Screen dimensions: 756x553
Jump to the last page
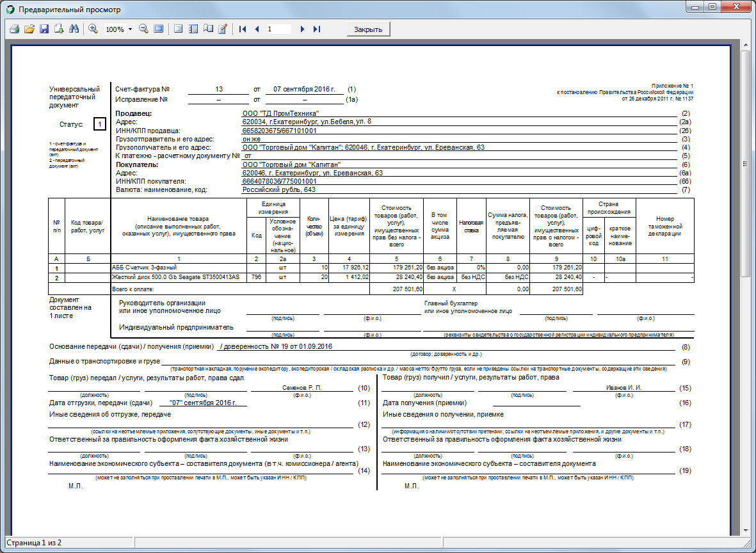click(317, 29)
